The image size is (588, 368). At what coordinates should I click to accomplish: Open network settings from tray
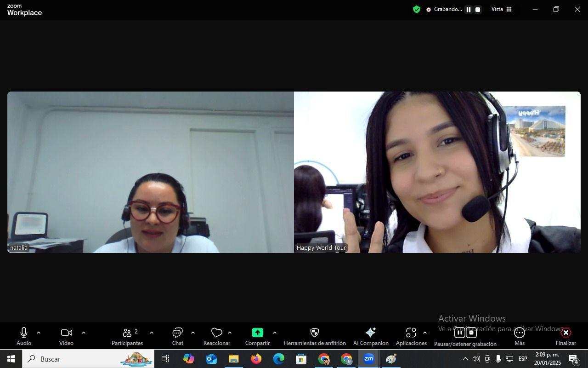509,359
